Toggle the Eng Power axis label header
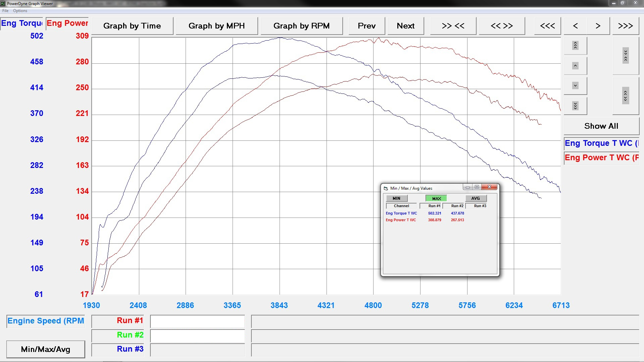Screen dimensions: 644x362 click(67, 23)
